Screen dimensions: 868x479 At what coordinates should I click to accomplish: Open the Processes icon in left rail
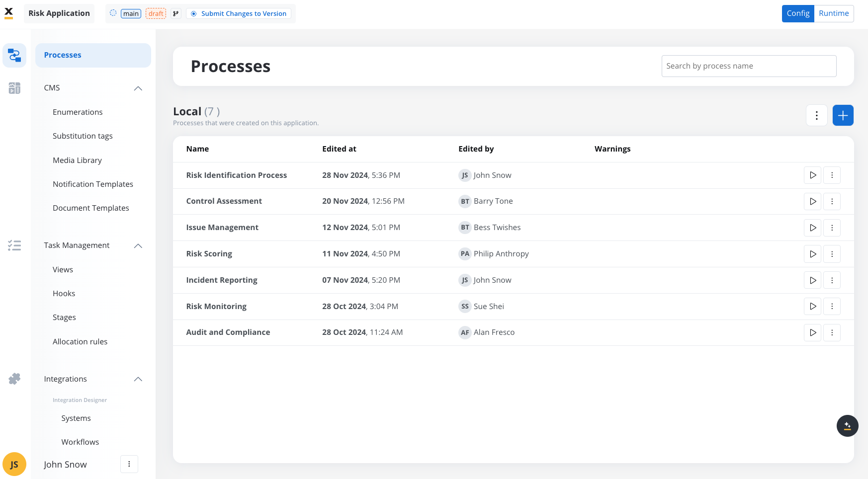(14, 55)
